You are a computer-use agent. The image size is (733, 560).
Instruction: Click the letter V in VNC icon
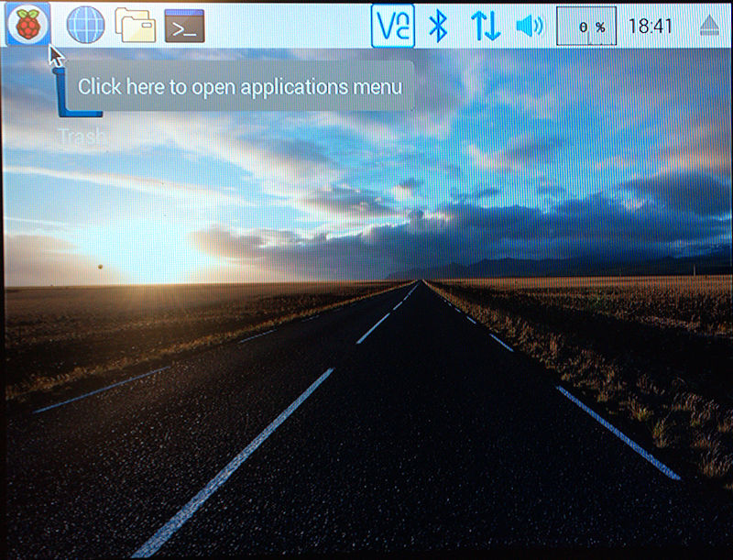pos(385,21)
